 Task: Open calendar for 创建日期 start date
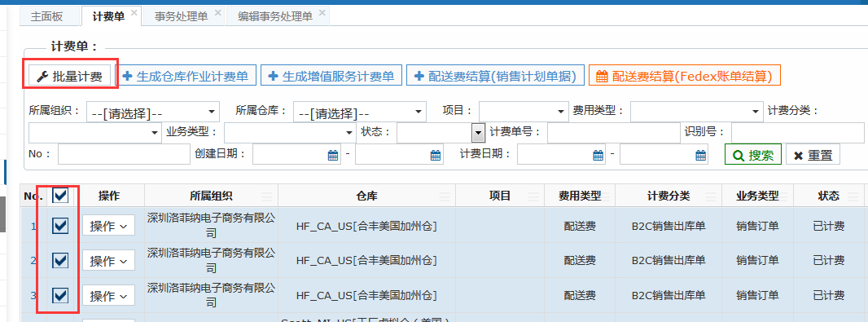[333, 155]
